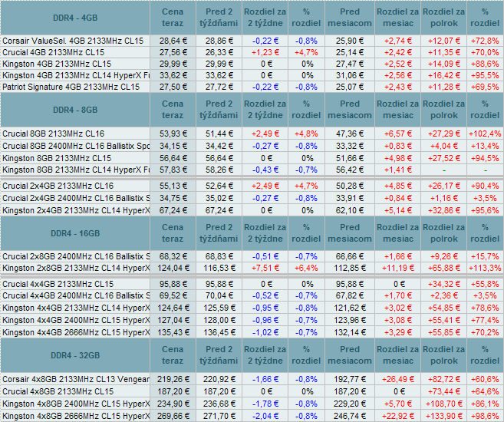Viewport: 504px width, 422px height.
Task: Click Pred mesiacom header in DDR4 - 8GB section
Action: (x=350, y=110)
